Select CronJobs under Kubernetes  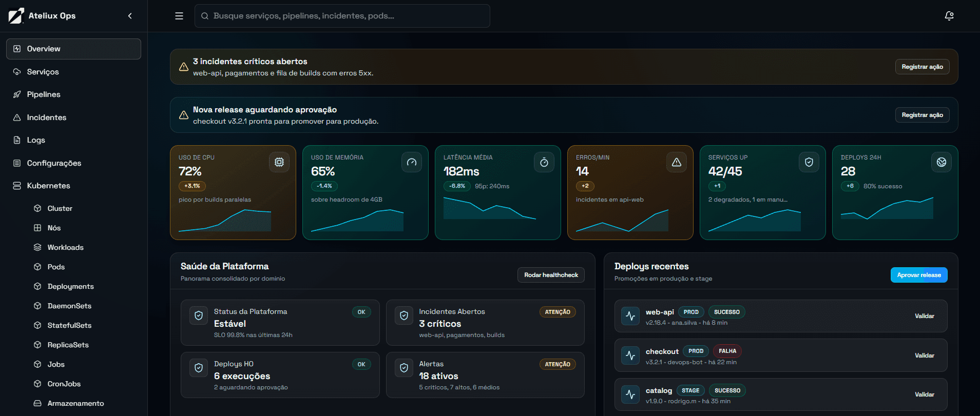(x=84, y=384)
